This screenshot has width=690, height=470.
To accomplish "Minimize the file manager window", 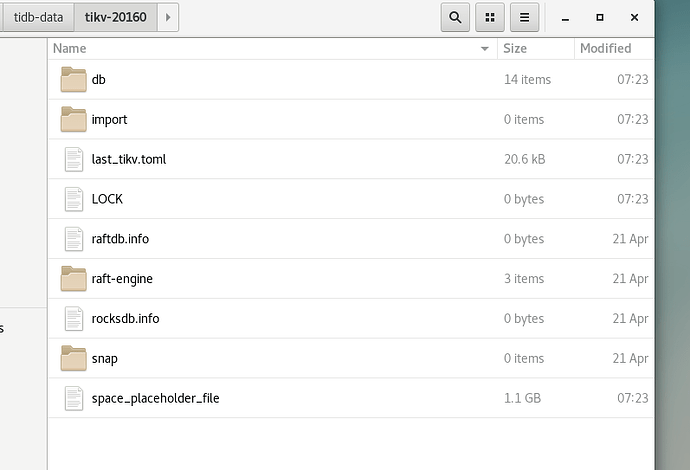I will tap(565, 18).
